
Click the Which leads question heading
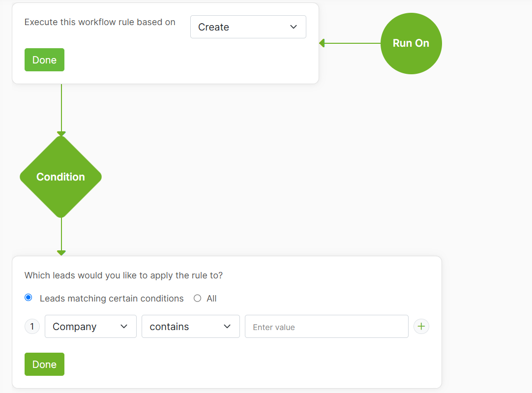pyautogui.click(x=123, y=275)
